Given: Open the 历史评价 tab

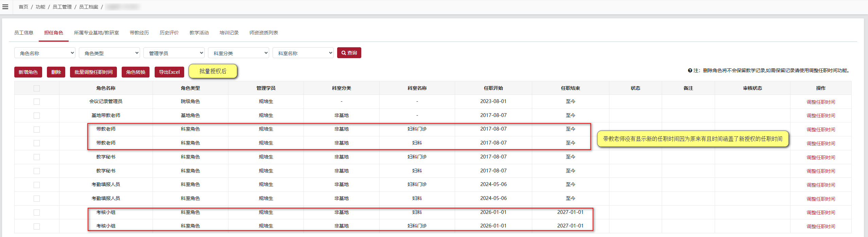Looking at the screenshot, I should click(169, 33).
